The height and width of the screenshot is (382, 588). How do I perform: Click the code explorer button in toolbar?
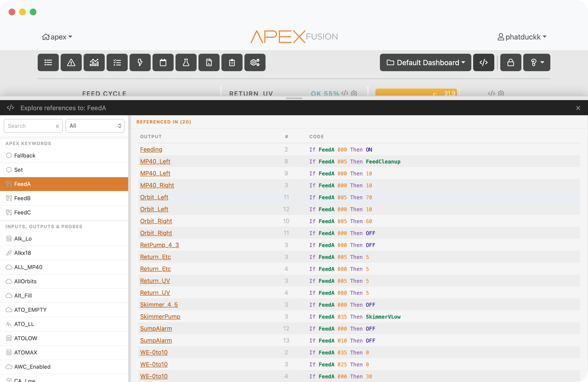pyautogui.click(x=484, y=62)
